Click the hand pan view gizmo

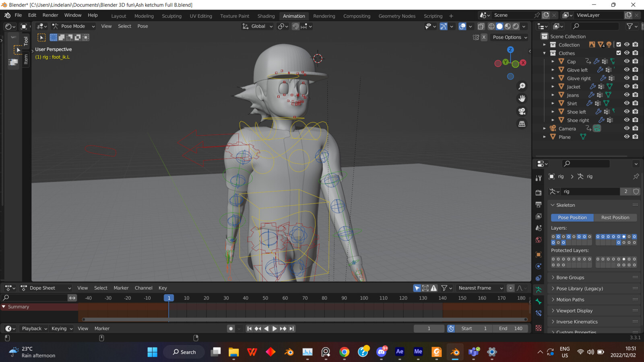click(522, 99)
